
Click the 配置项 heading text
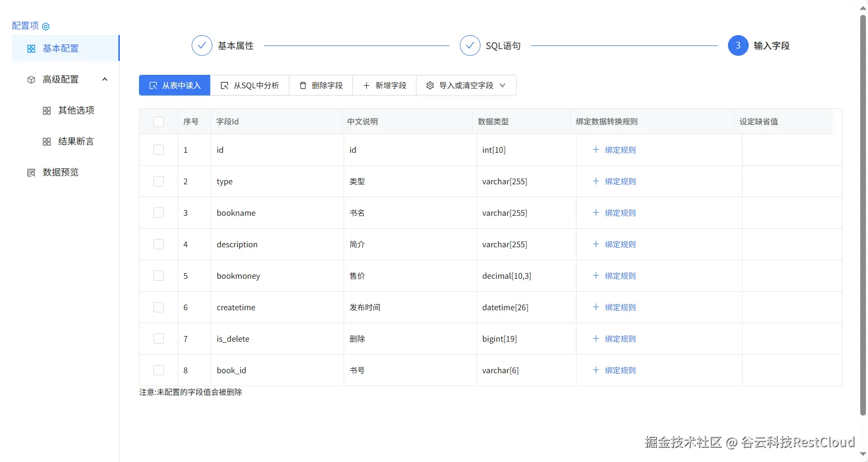25,26
